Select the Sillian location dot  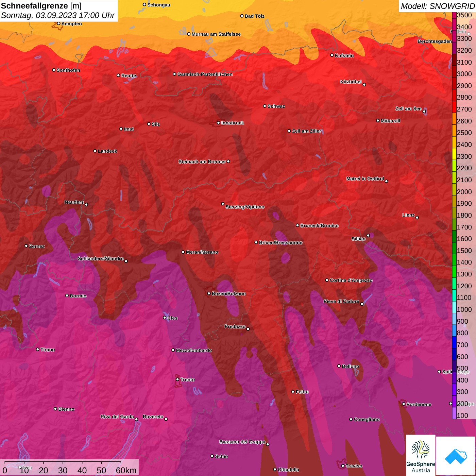coord(368,235)
